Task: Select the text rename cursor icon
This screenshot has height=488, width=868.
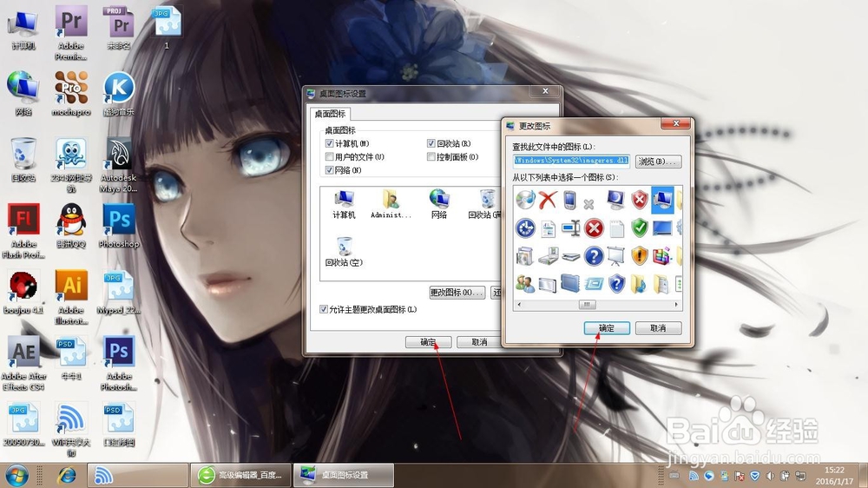Action: [x=570, y=228]
